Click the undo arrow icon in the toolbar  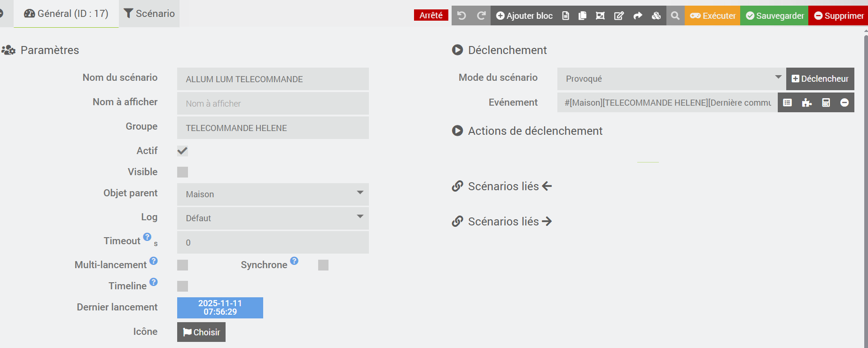point(461,15)
